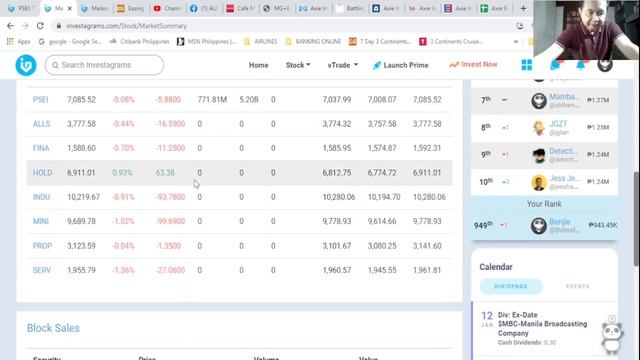Open the BANKING ONLINE bookmark folder

point(313,41)
